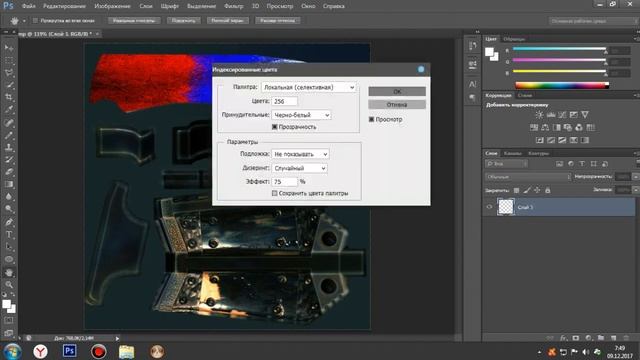Select the Hand tool in toolbox
Image resolution: width=640 pixels, height=360 pixels.
pyautogui.click(x=9, y=273)
